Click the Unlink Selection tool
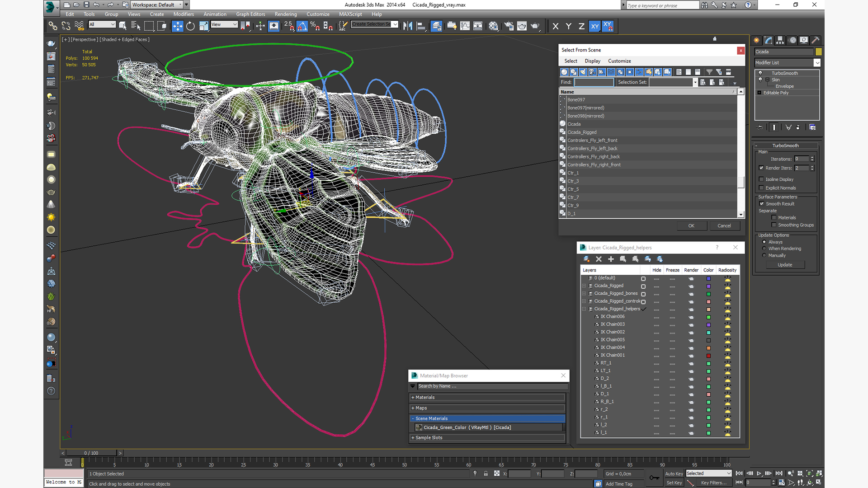Viewport: 868px width, 488px height. click(x=66, y=26)
